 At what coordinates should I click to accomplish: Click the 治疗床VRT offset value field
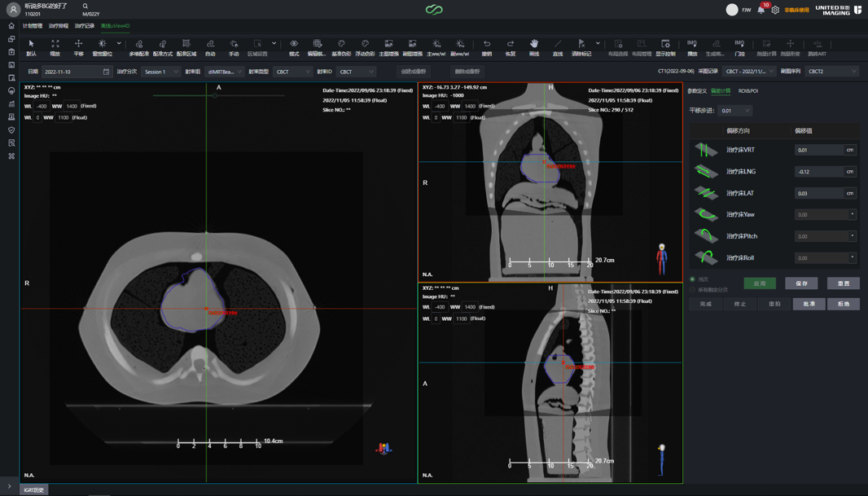(x=819, y=150)
